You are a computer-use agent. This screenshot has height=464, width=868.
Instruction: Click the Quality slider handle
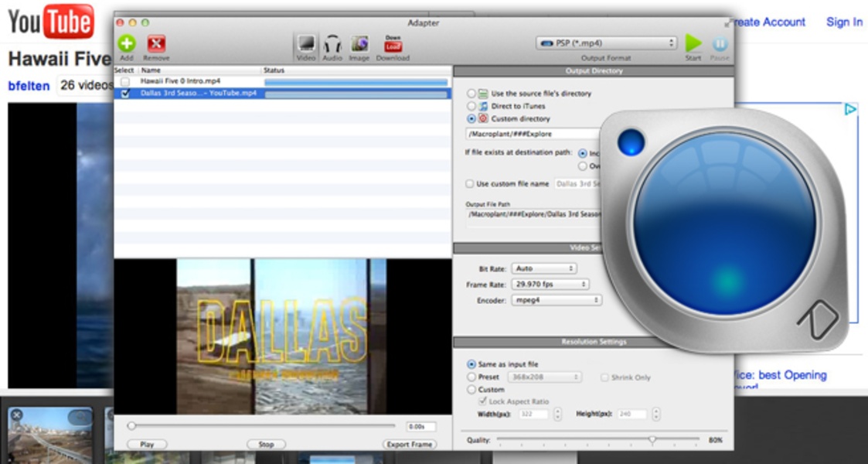(652, 439)
